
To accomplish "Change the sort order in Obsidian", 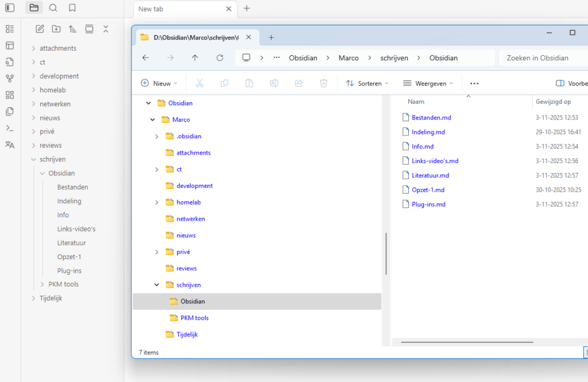I will (73, 29).
